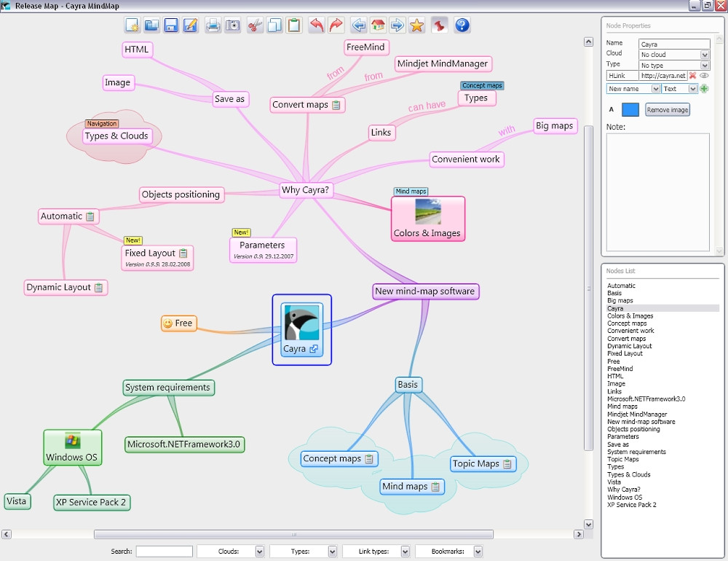Save the map with floppy disk icon
728x561 pixels.
171,25
